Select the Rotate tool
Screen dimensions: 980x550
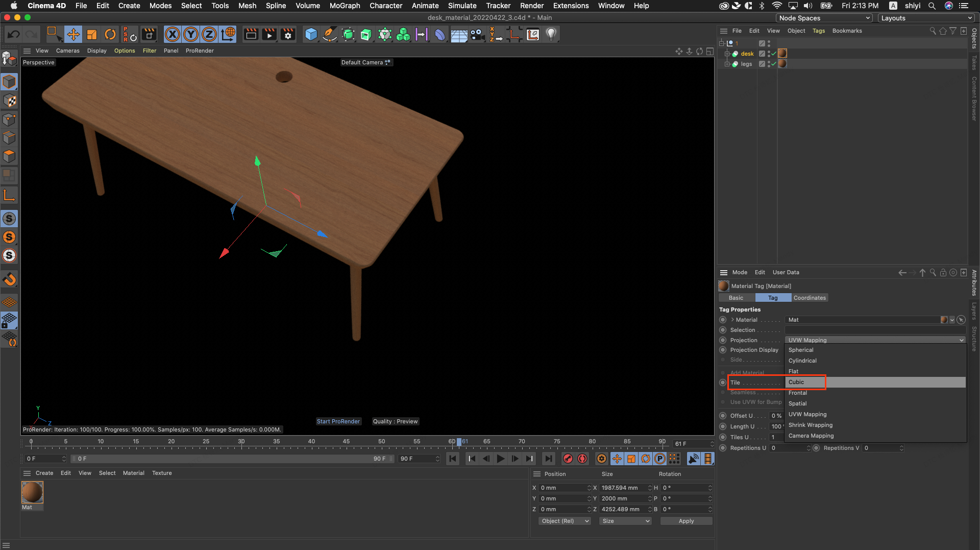[110, 35]
